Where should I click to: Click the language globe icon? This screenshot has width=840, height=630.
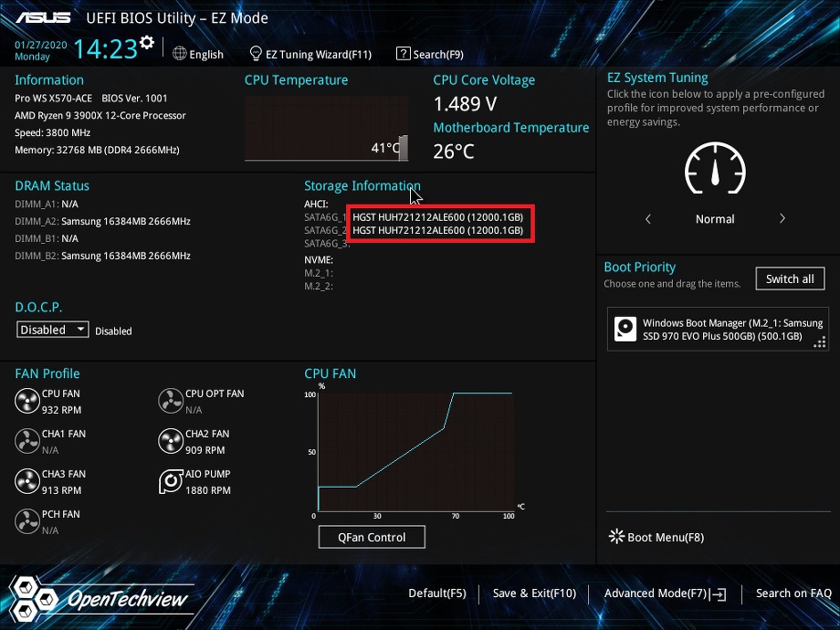tap(180, 54)
